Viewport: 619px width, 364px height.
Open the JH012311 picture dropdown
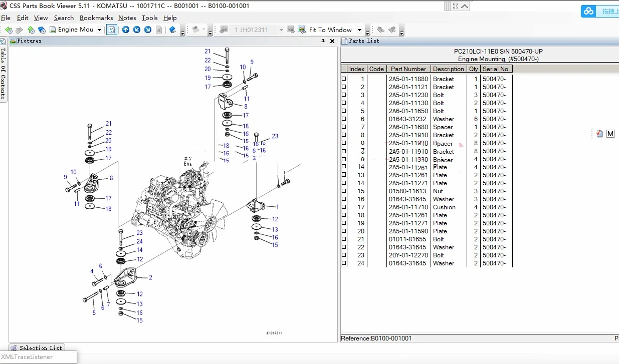pyautogui.click(x=281, y=30)
